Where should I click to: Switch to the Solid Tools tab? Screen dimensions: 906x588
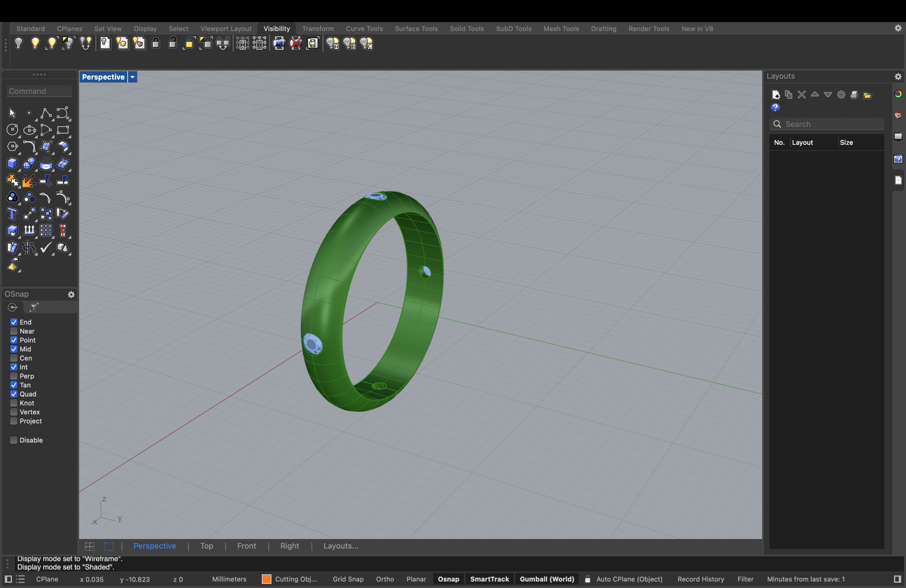pyautogui.click(x=467, y=28)
